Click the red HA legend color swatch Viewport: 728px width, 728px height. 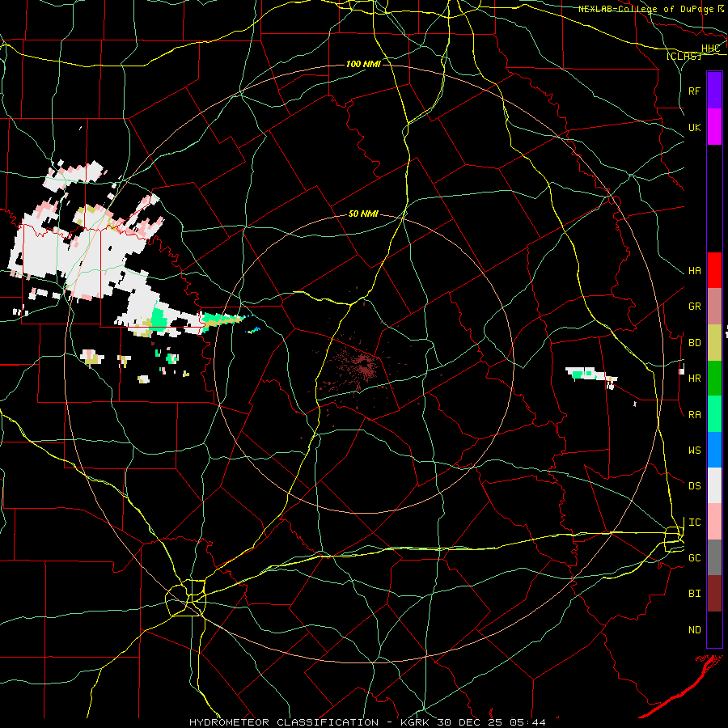tap(714, 270)
